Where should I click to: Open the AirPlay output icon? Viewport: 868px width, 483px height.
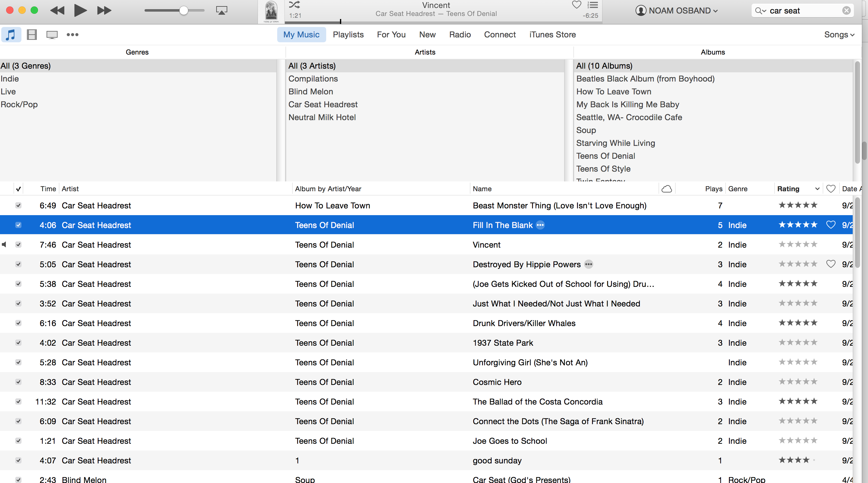(x=221, y=10)
